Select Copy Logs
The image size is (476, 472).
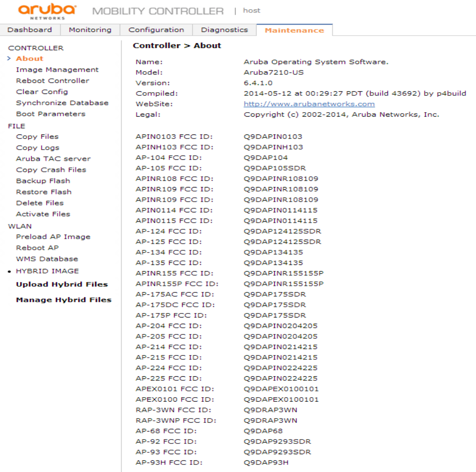pyautogui.click(x=38, y=148)
